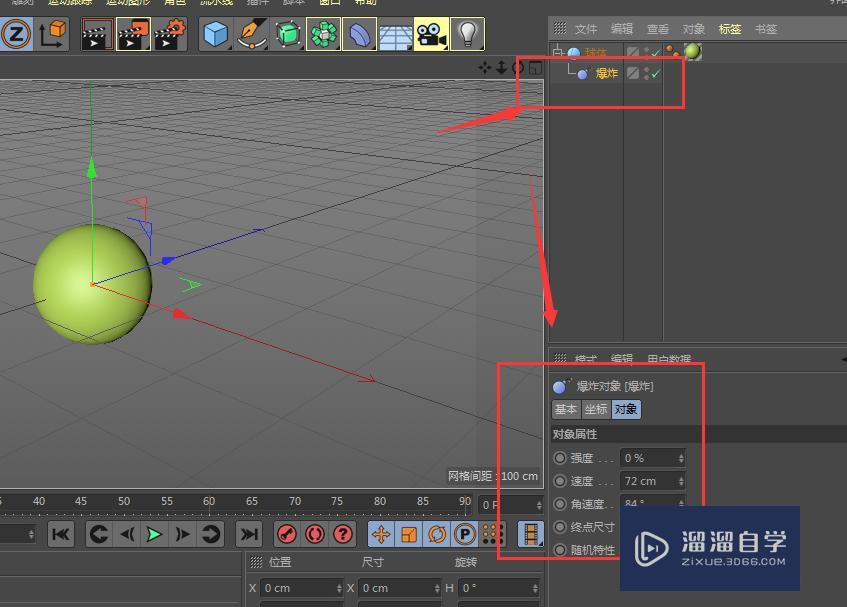Go to the start of animation
The width and height of the screenshot is (847, 607).
click(x=60, y=535)
